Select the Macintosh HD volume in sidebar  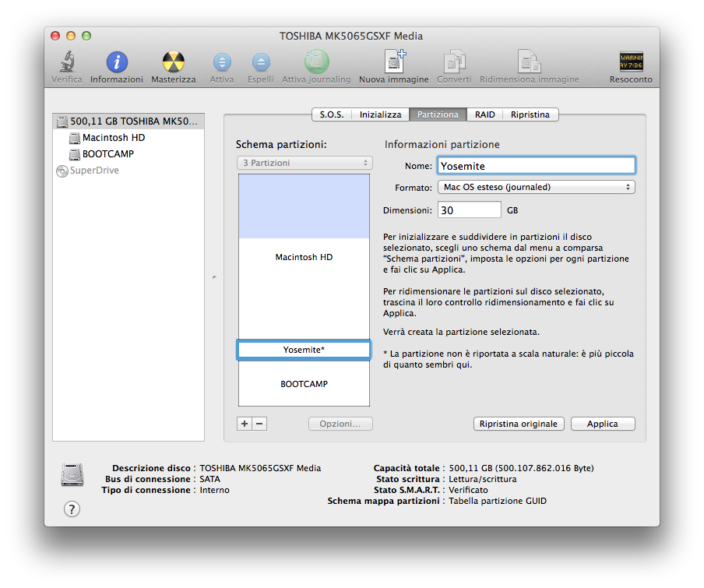pos(128,138)
